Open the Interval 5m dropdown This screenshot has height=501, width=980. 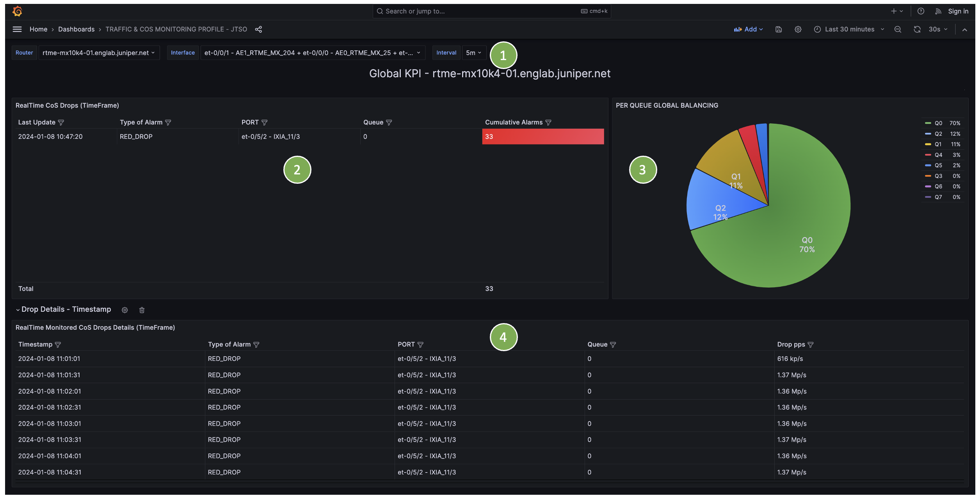pyautogui.click(x=473, y=53)
